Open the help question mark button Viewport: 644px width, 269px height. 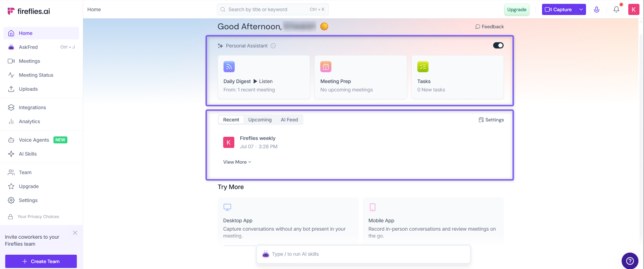pyautogui.click(x=630, y=261)
